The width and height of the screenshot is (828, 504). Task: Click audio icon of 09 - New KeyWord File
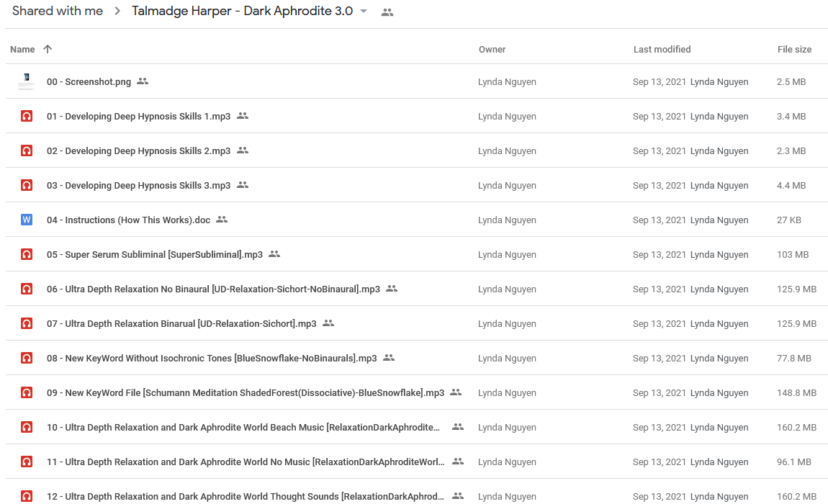[x=27, y=392]
